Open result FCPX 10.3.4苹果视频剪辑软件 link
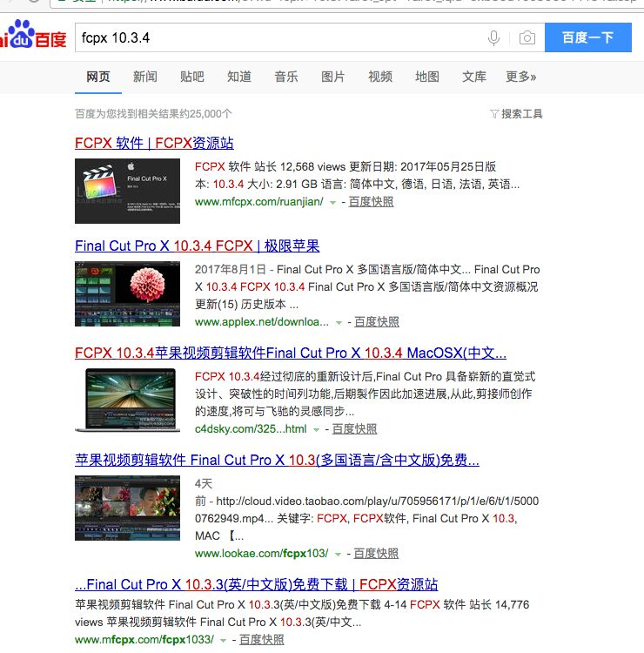This screenshot has width=644, height=653. pyautogui.click(x=291, y=353)
